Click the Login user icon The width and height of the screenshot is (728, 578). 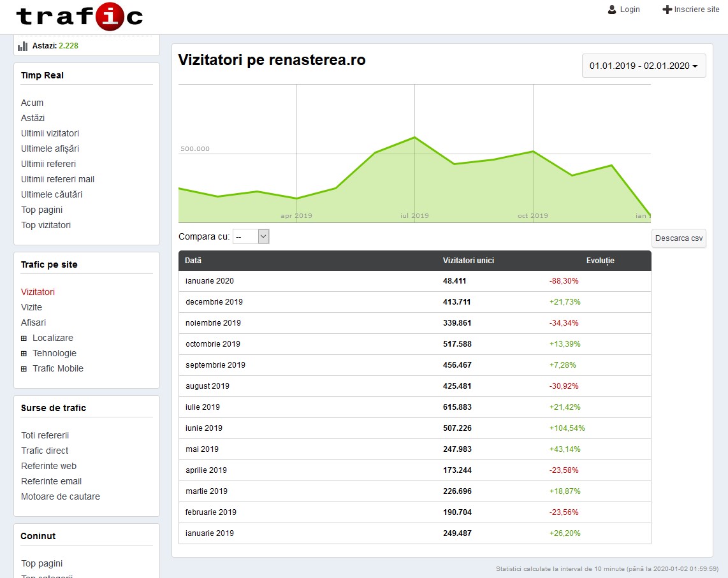(612, 10)
